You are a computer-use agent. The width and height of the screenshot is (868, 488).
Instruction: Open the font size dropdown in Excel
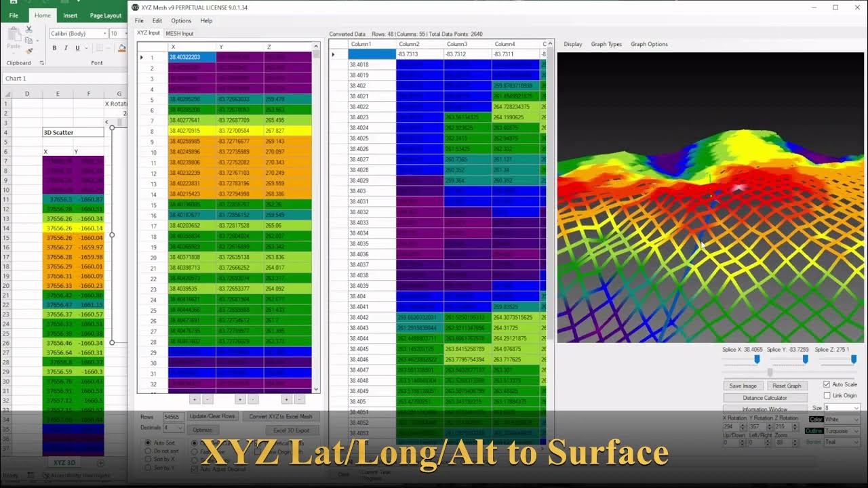point(125,33)
